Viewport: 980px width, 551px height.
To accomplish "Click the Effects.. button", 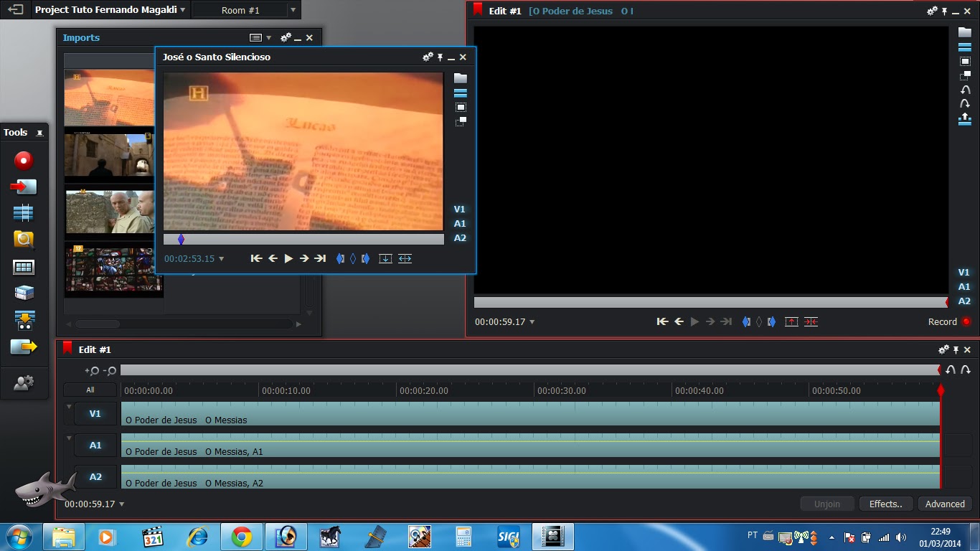I will tap(886, 504).
